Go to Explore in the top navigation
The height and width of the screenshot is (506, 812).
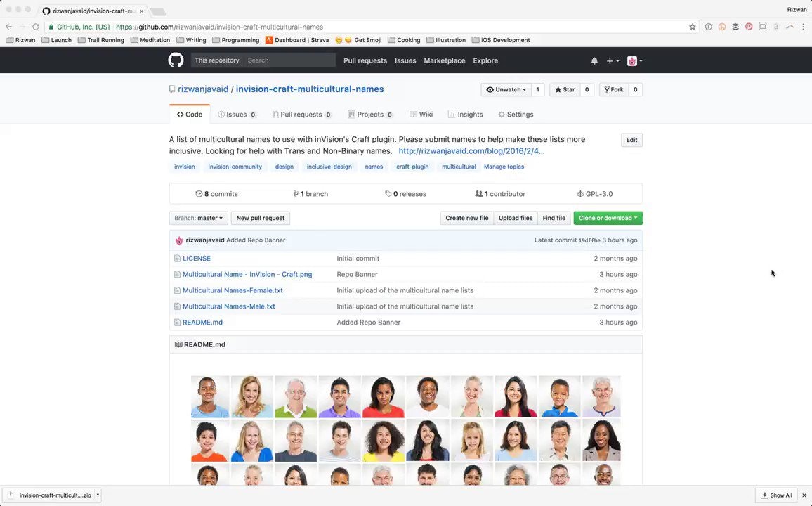[x=485, y=60]
